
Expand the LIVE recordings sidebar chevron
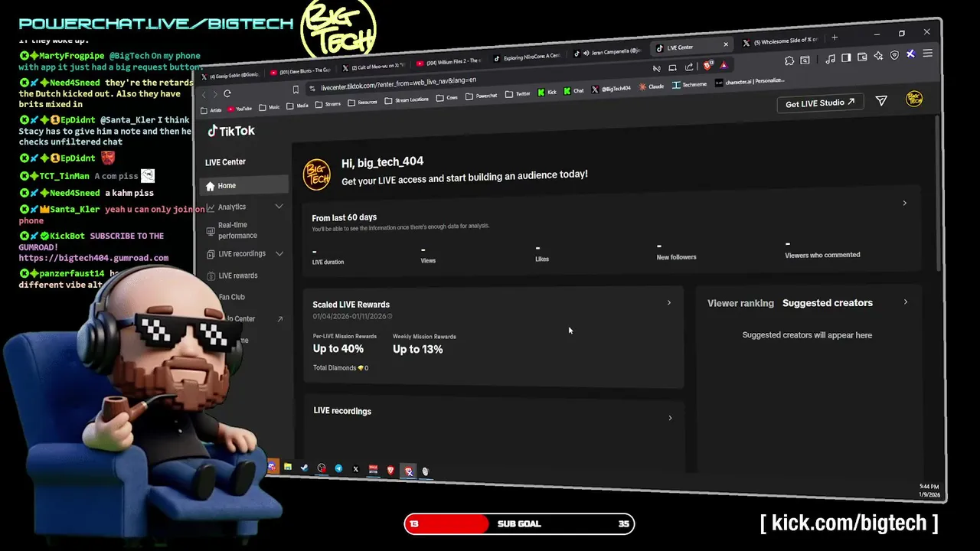click(x=279, y=253)
